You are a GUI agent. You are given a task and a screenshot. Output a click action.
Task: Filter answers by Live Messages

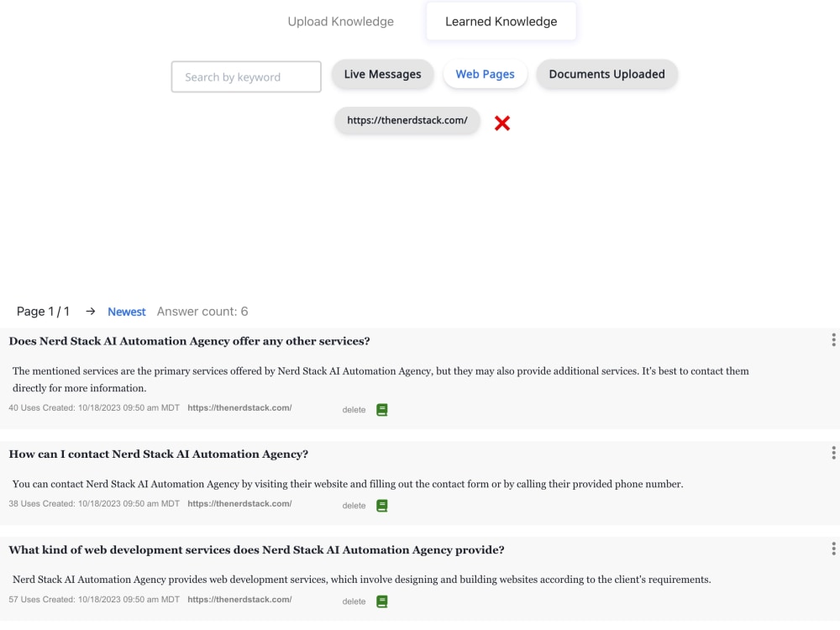(382, 74)
